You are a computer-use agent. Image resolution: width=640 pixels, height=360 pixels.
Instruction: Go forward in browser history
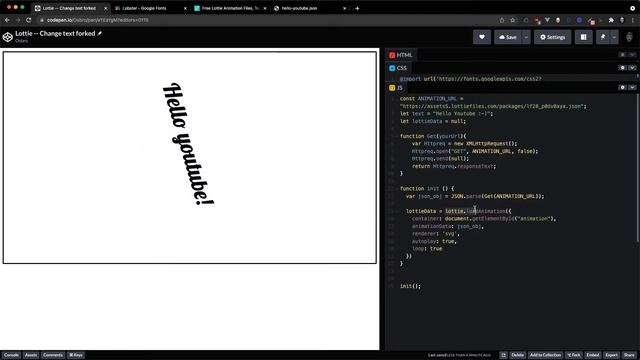18,20
